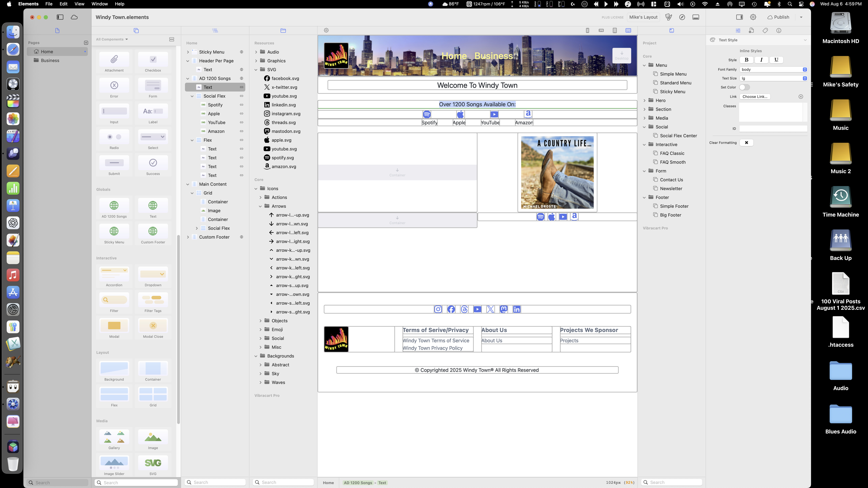Click AD 1200 Songs breadcrumb
Image resolution: width=868 pixels, height=488 pixels.
coord(358,483)
